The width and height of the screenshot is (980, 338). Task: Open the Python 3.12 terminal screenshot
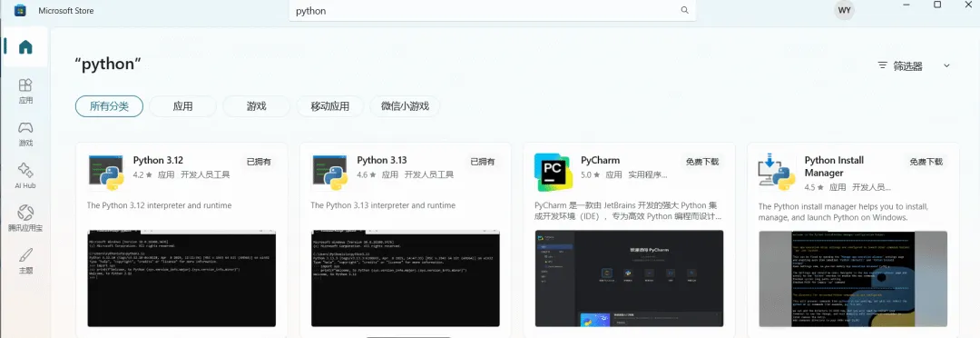point(181,279)
